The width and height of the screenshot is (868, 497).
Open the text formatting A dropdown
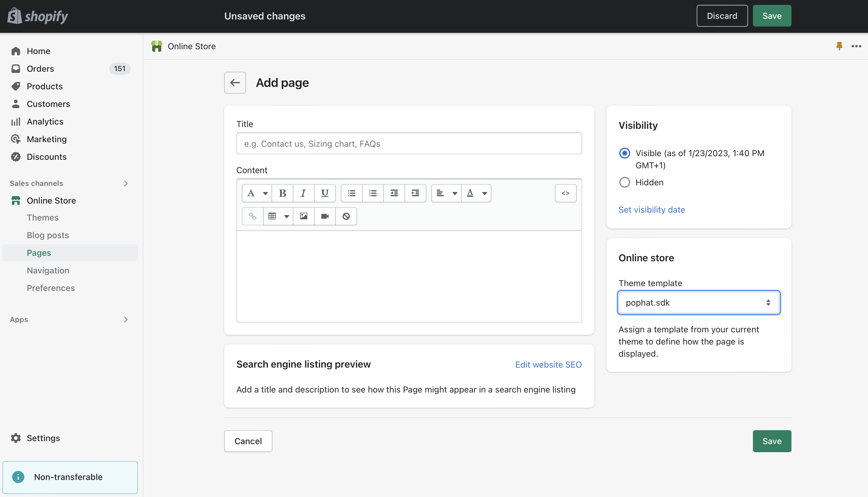coord(257,193)
